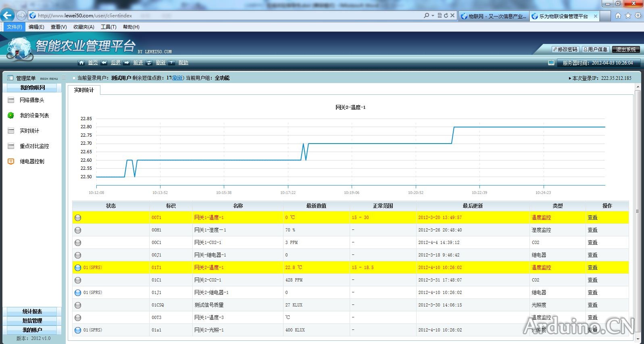Open the 文件(F) menu
644x344 pixels.
point(14,27)
